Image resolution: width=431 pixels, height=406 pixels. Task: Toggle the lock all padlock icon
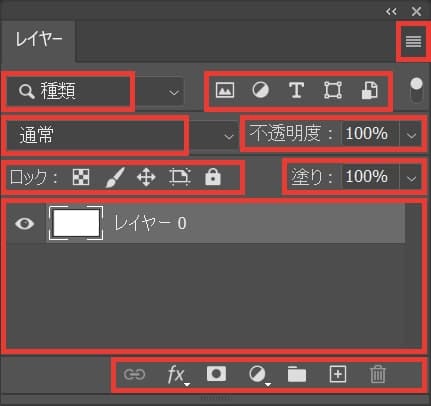[213, 177]
